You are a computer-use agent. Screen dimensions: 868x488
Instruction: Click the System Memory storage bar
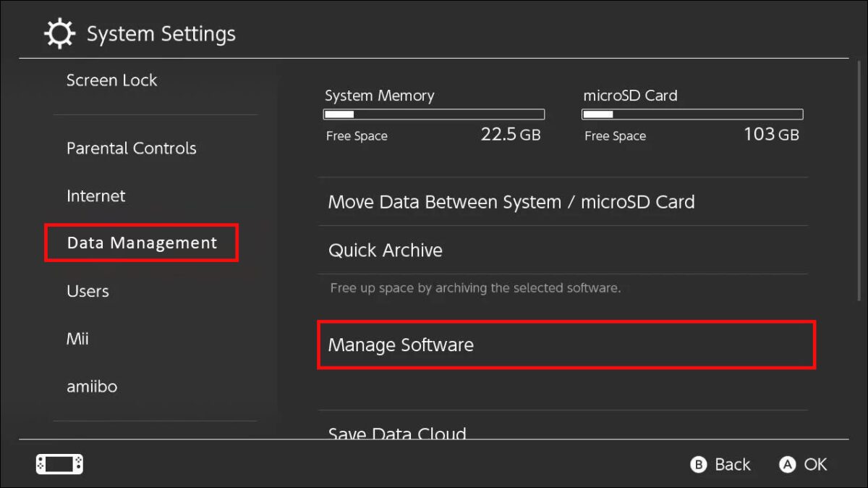tap(433, 114)
